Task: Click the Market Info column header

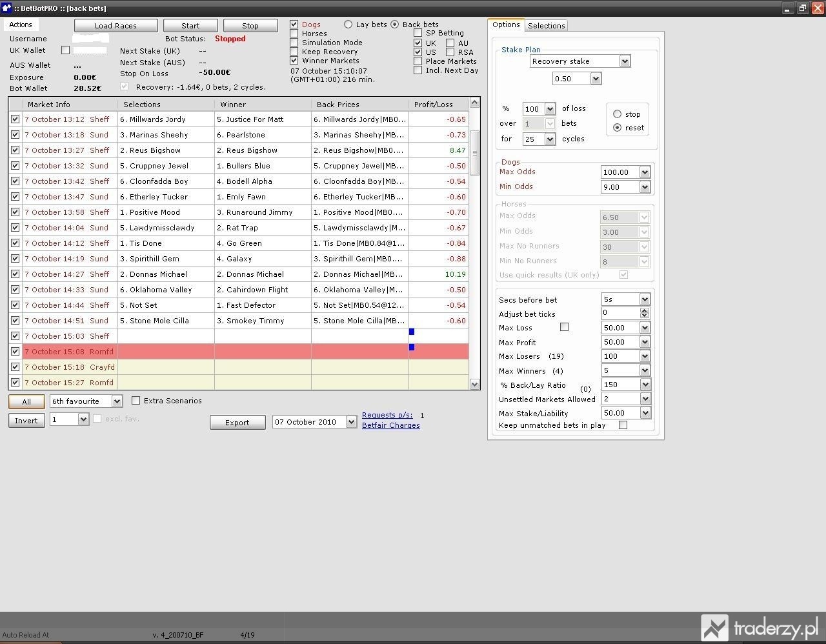Action: (x=70, y=104)
